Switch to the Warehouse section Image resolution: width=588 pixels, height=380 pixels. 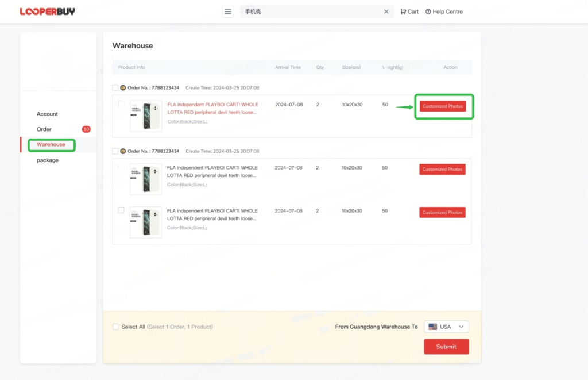(51, 145)
